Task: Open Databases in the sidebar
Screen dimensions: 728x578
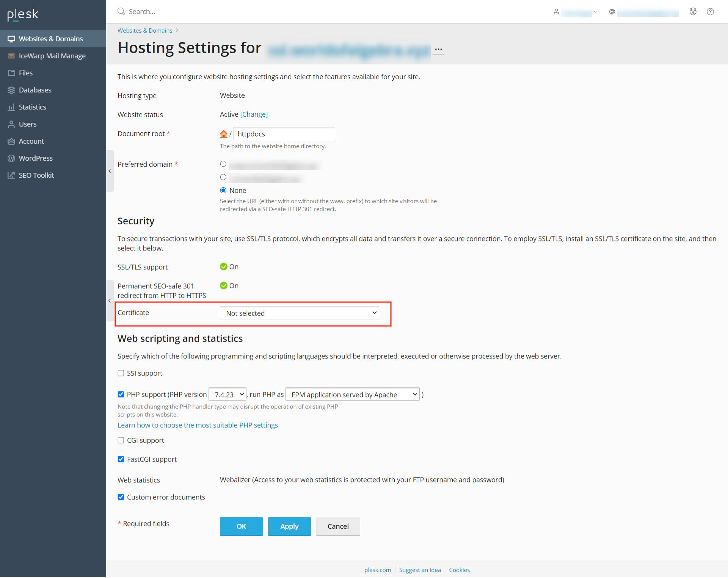Action: pos(35,90)
